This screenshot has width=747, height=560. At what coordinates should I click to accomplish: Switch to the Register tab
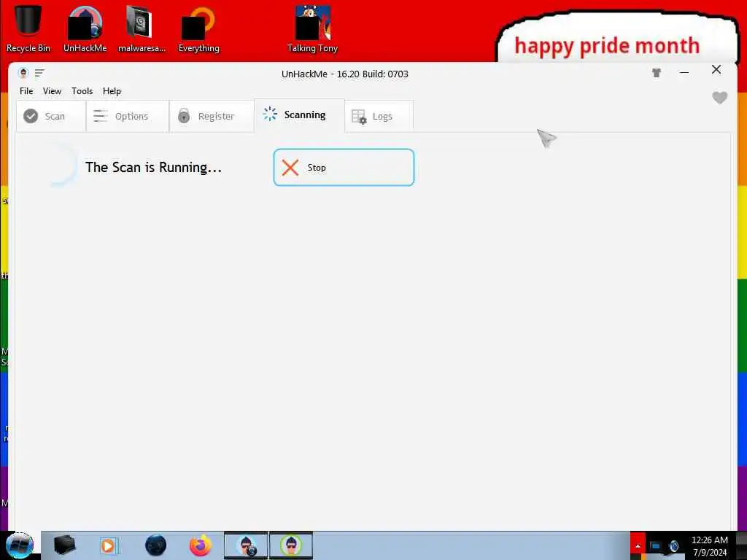pyautogui.click(x=212, y=116)
